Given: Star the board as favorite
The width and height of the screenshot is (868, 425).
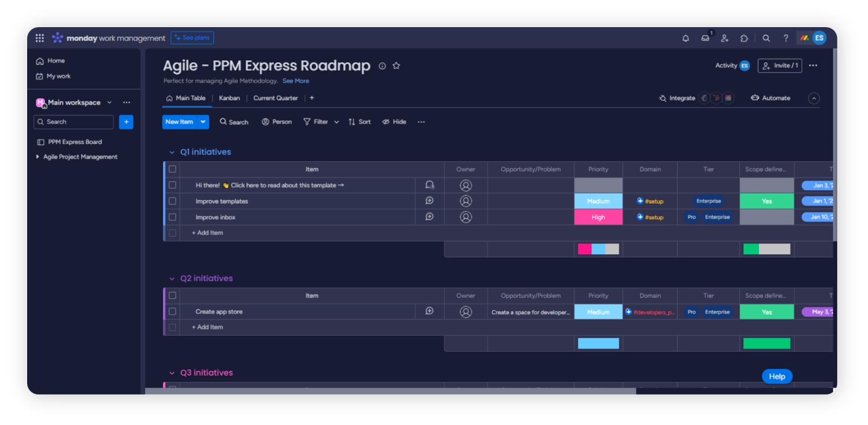Looking at the screenshot, I should tap(397, 66).
